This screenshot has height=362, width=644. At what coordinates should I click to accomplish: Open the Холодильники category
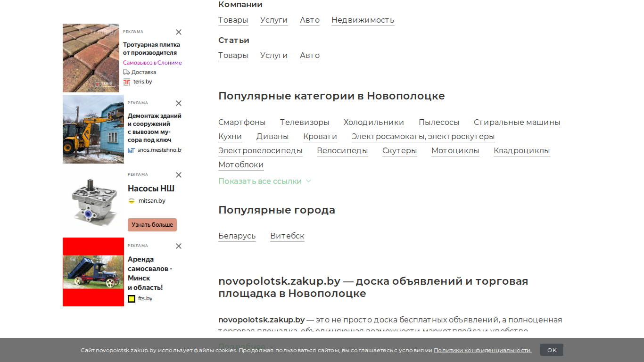tap(374, 123)
